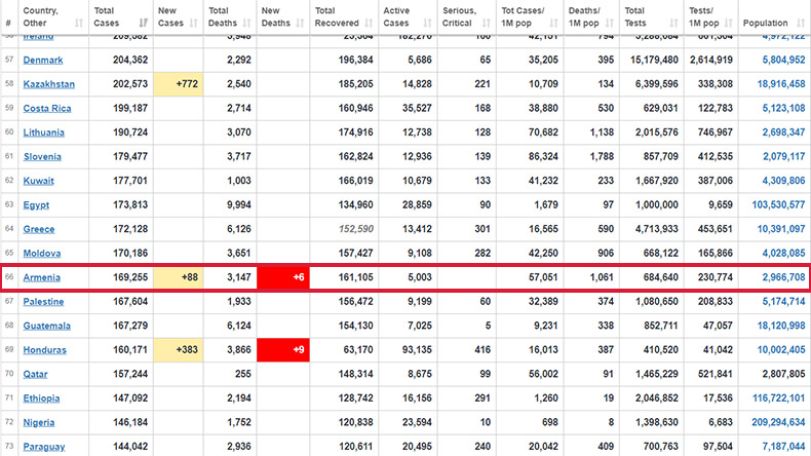811x456 pixels.
Task: Click Greece population 10,391,097 link
Action: pyautogui.click(x=781, y=229)
